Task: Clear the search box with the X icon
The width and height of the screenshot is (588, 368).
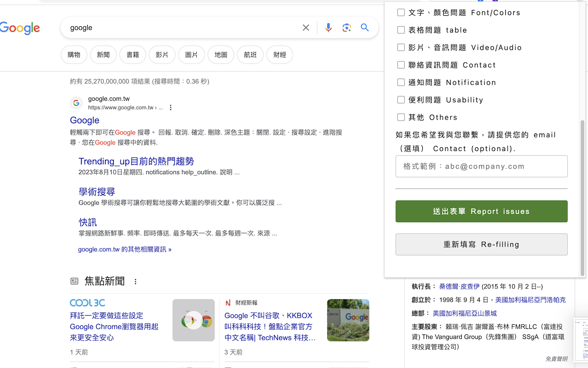Action: click(306, 28)
